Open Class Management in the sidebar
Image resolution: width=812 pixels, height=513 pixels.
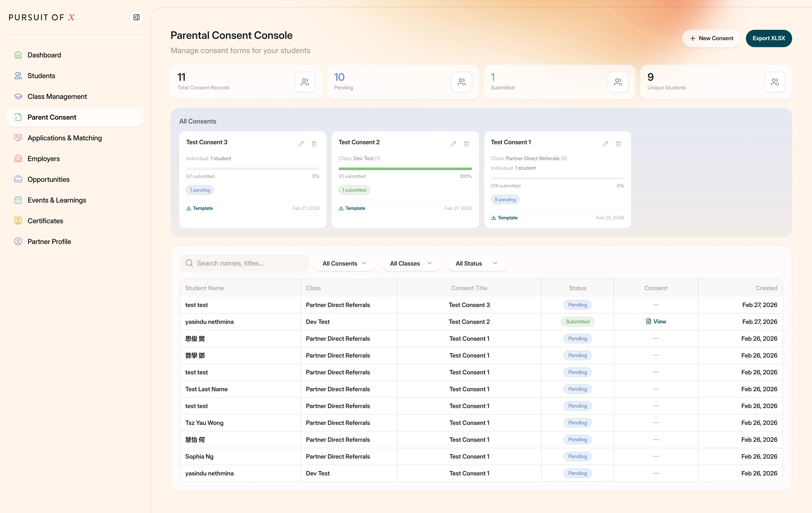(x=75, y=96)
